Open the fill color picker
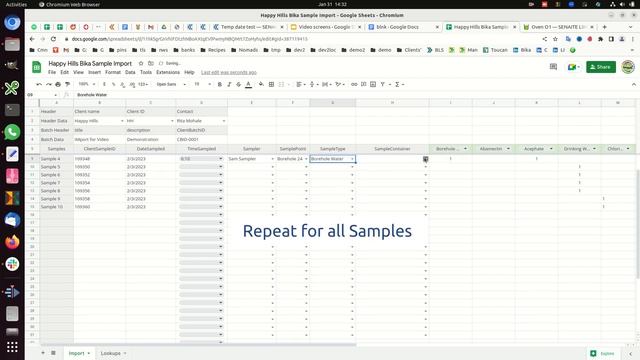 tap(261, 84)
